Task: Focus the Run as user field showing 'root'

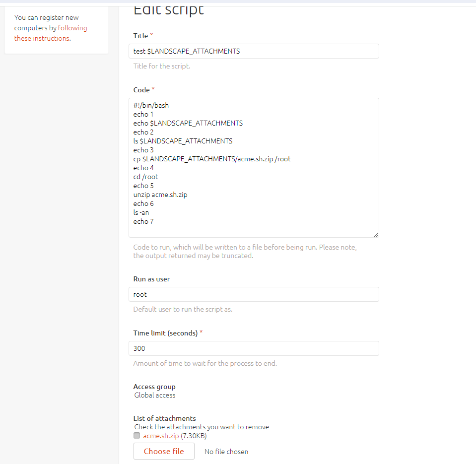Action: point(254,294)
